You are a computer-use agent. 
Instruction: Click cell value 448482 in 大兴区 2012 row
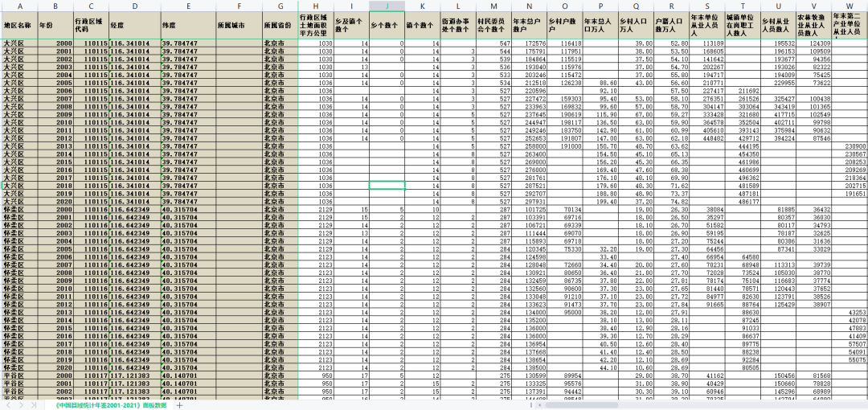tap(707, 138)
